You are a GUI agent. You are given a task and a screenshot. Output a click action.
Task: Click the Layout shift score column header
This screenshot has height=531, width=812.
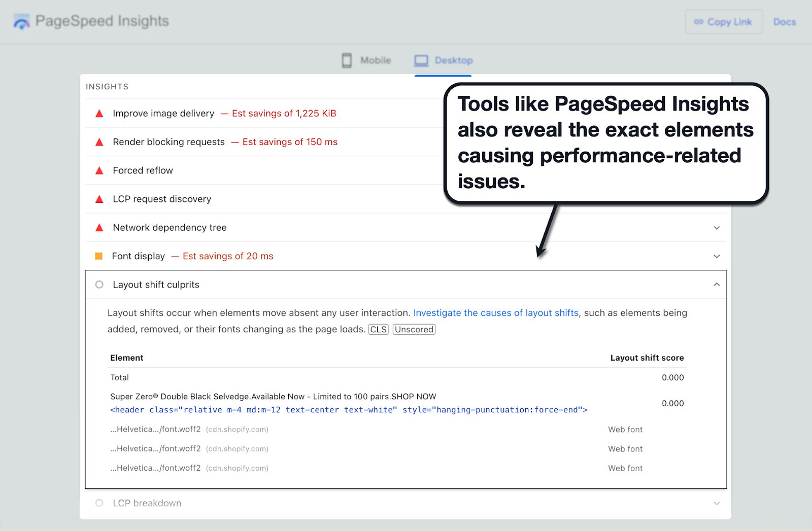[x=647, y=358]
